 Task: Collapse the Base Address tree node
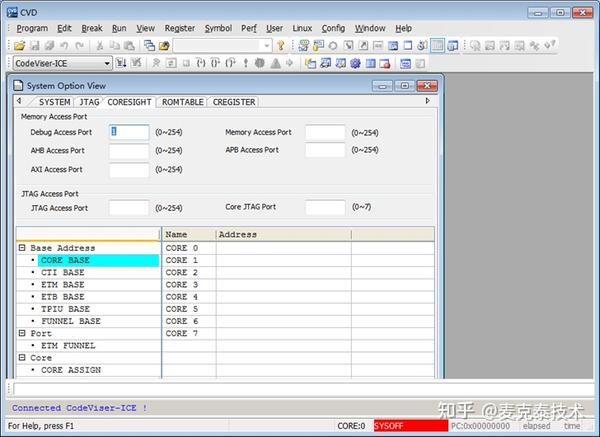(22, 248)
